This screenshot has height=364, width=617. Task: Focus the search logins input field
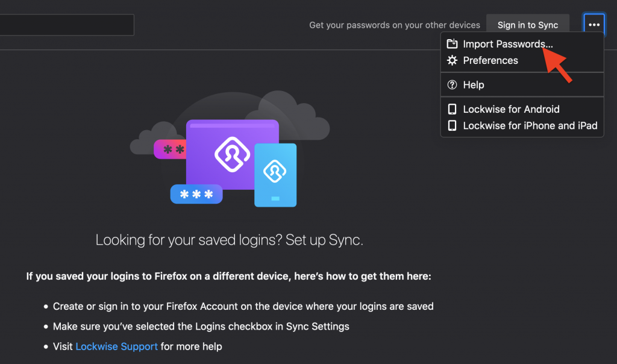tap(67, 25)
